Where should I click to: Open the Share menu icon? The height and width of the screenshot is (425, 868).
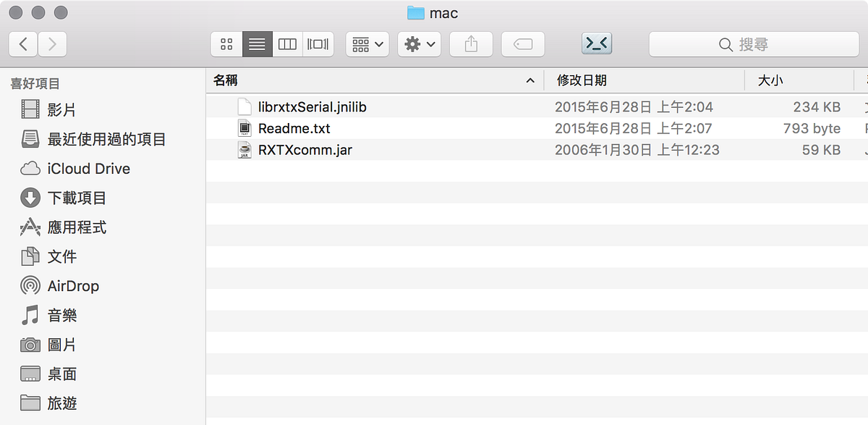tap(471, 43)
